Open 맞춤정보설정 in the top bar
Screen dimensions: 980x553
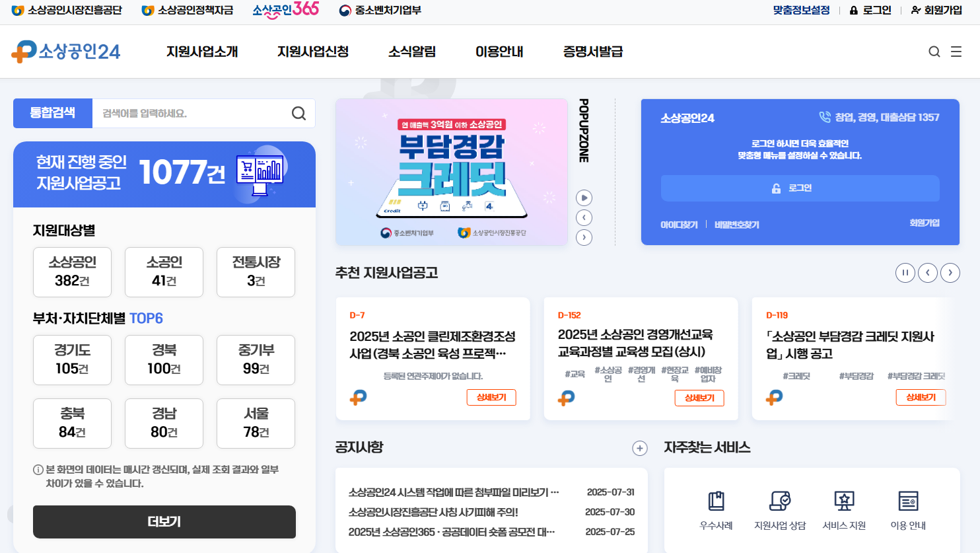[x=801, y=10]
